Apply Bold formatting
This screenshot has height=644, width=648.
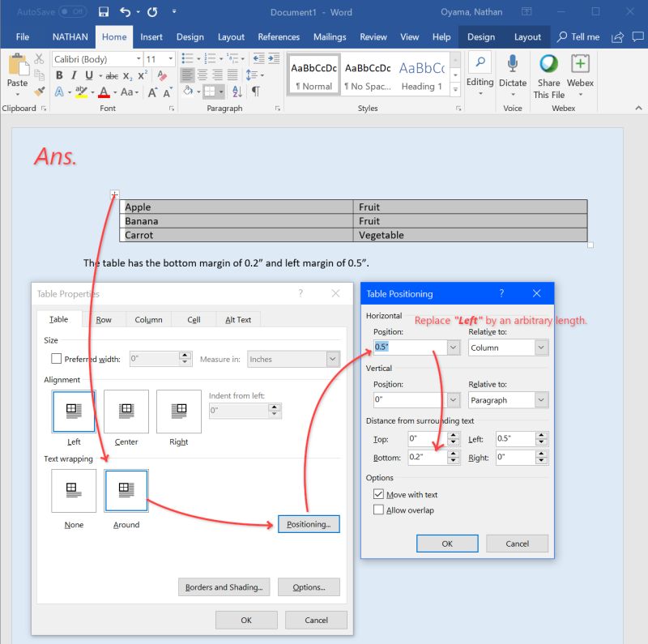(60, 75)
